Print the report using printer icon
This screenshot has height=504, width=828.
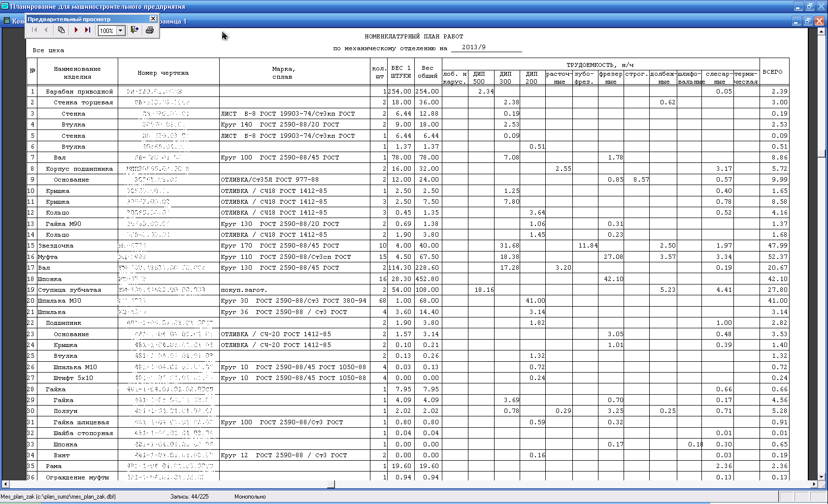tap(150, 30)
